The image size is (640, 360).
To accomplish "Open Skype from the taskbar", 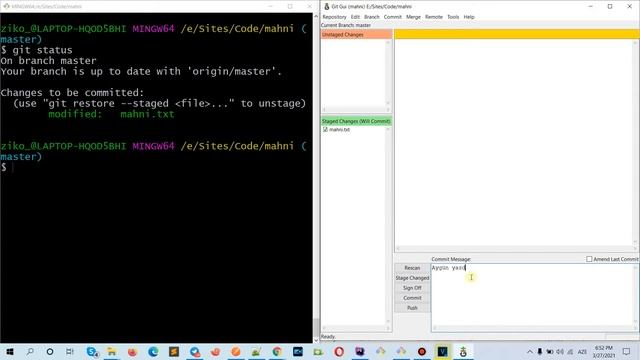I will coord(92,351).
